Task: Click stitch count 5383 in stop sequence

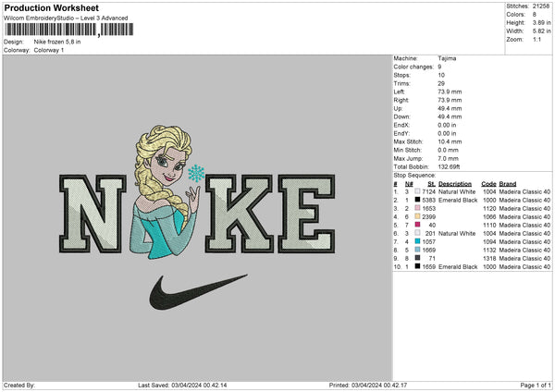Action: [x=428, y=200]
